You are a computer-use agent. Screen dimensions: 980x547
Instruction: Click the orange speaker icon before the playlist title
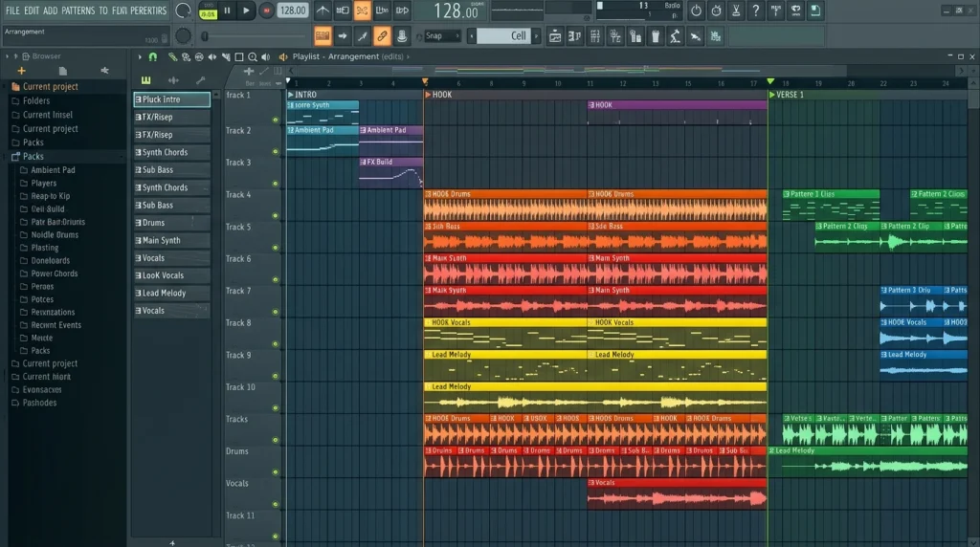pyautogui.click(x=283, y=56)
